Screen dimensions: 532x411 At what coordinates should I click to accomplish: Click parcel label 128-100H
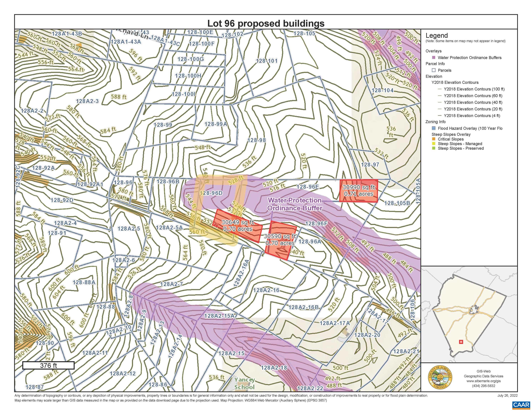tap(188, 75)
